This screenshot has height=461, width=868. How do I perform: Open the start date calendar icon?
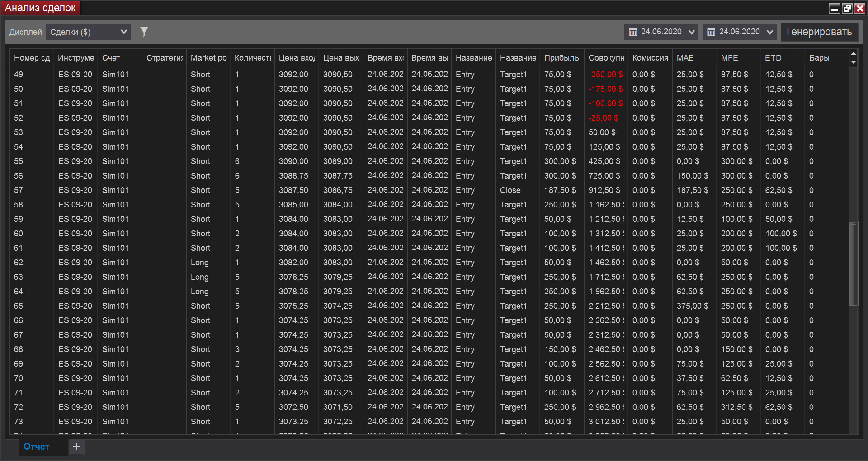coord(633,32)
